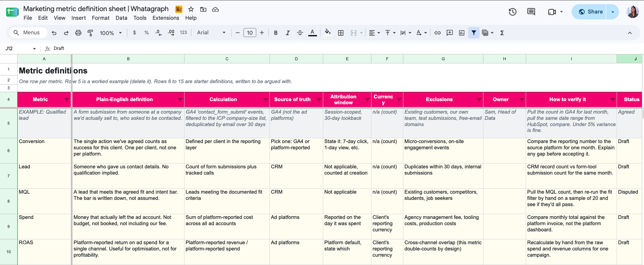Increase the font size
644x265 pixels.
point(262,33)
